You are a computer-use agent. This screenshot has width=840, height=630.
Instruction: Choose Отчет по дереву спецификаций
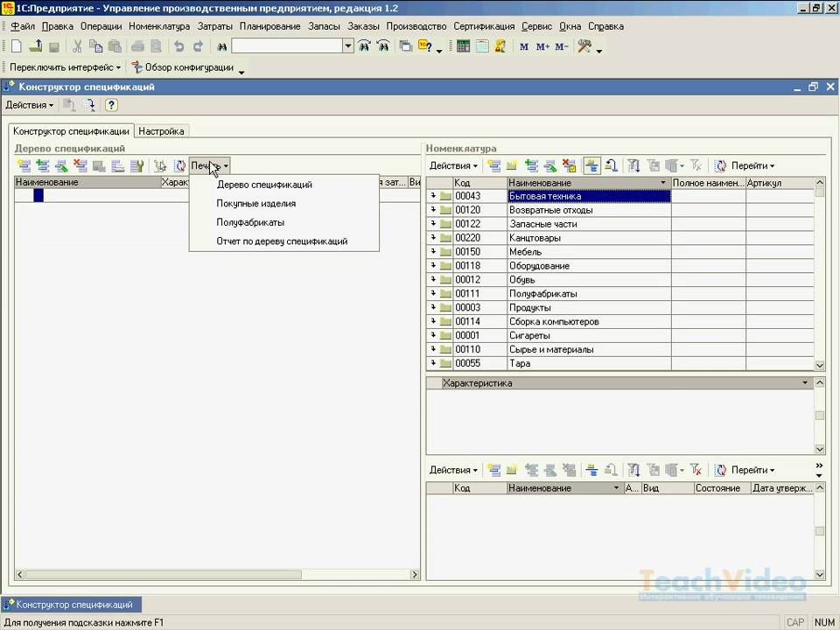pos(282,241)
